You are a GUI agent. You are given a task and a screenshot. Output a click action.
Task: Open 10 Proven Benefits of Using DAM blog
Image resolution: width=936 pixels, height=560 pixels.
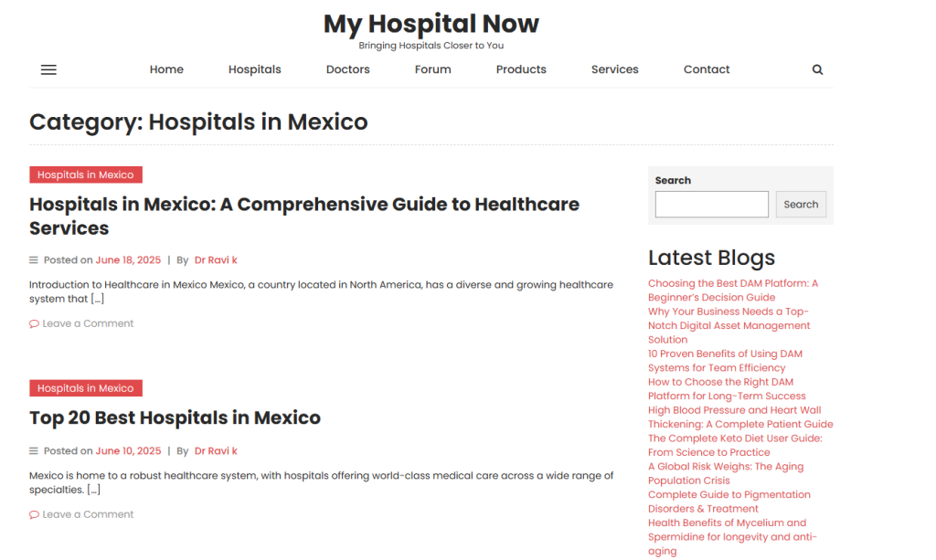pos(725,361)
